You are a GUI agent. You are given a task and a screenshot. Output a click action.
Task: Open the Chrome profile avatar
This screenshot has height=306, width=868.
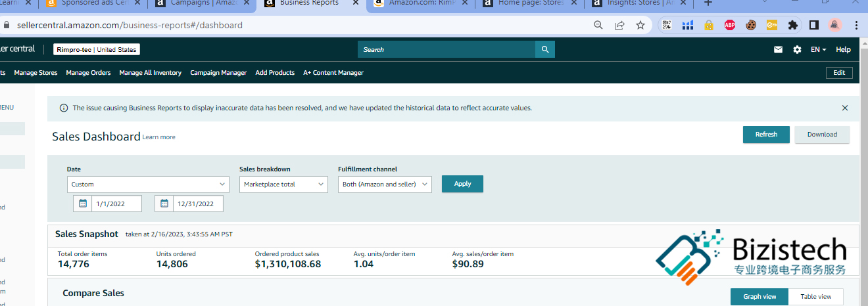click(834, 26)
